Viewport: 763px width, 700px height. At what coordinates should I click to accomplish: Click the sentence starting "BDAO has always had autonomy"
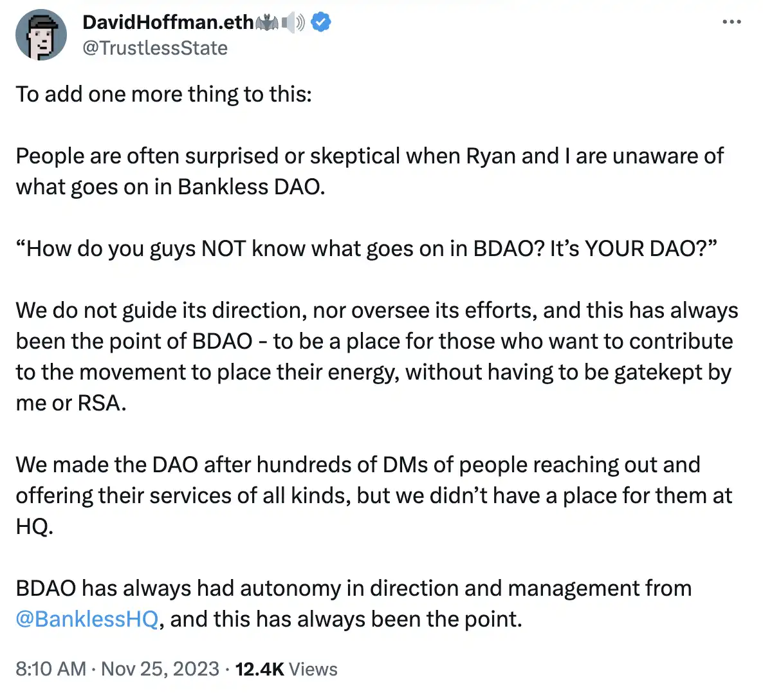[353, 589]
